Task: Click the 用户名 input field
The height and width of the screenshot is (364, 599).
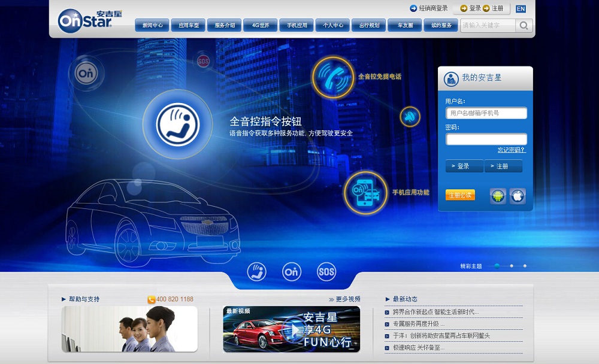Action: (x=486, y=113)
